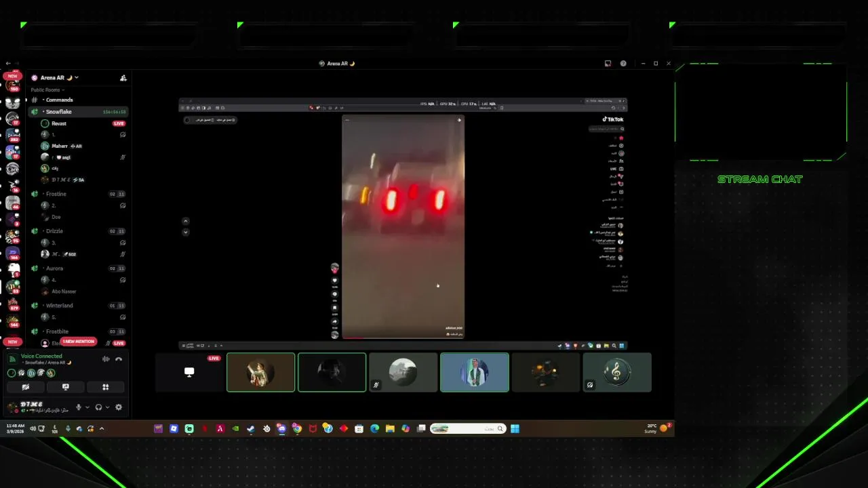Toggle the Share Your Screen button

coord(65,387)
